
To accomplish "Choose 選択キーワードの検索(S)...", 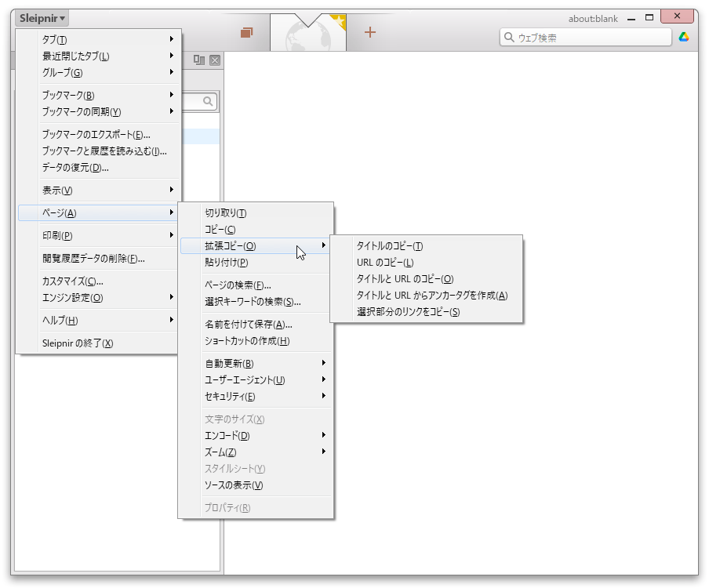I will point(256,302).
